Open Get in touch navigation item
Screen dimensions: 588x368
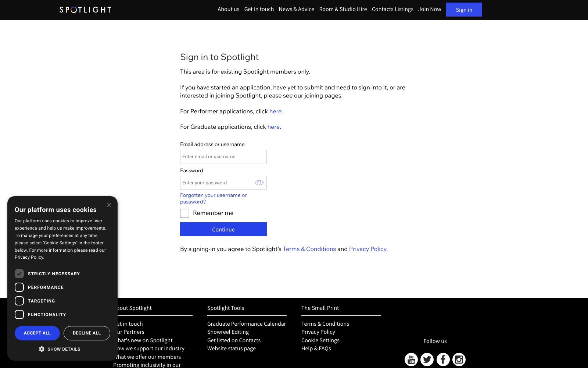click(x=259, y=9)
